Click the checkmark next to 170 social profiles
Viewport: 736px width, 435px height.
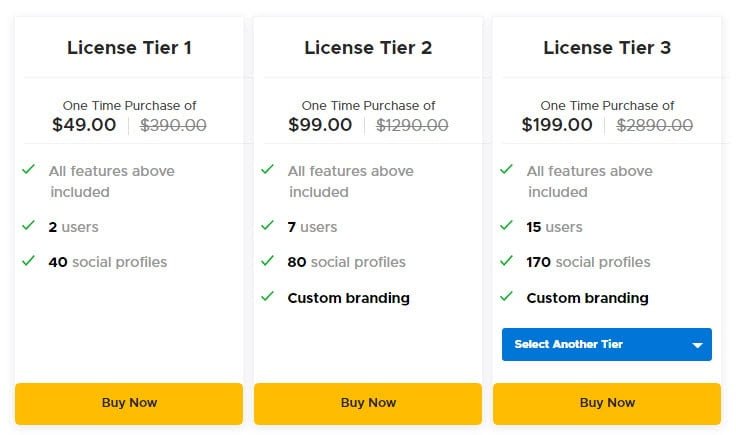click(x=506, y=261)
